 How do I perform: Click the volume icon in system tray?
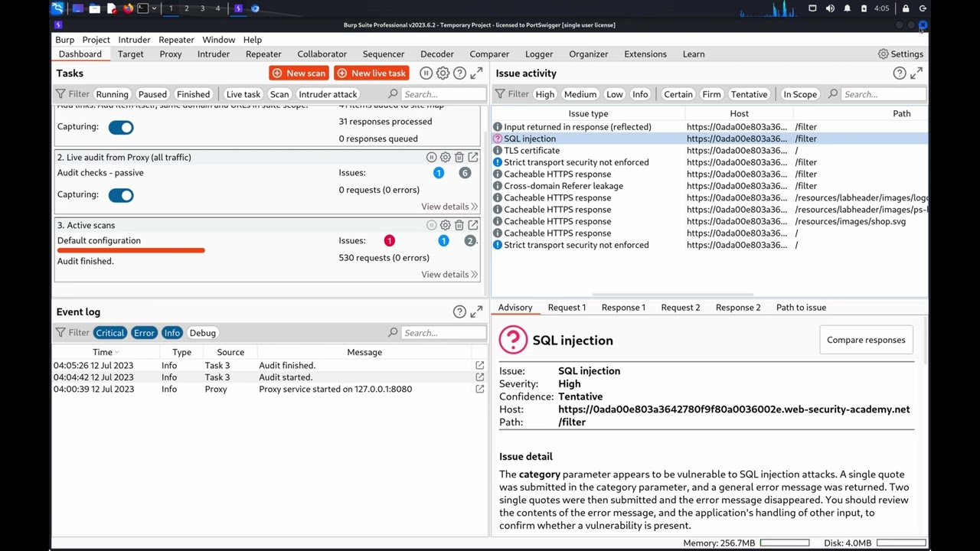[x=830, y=8]
